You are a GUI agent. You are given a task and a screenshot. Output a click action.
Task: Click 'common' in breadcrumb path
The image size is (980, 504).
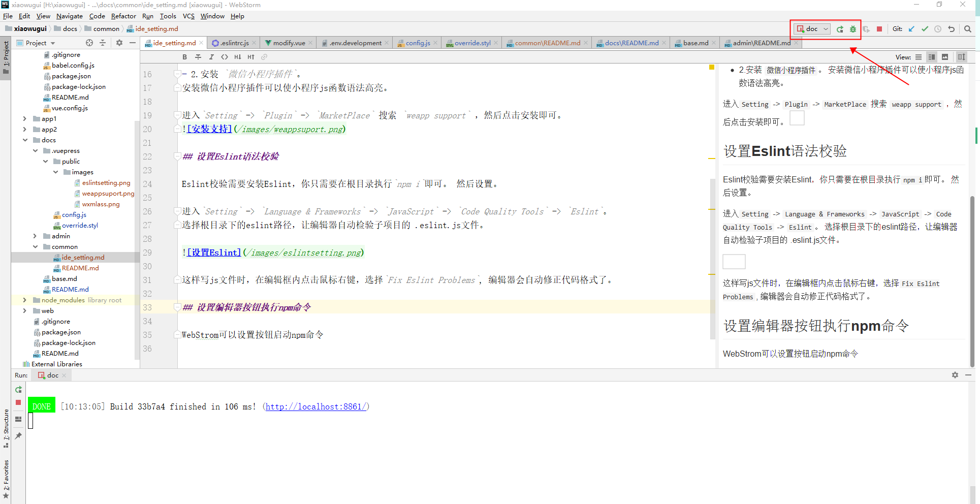106,29
